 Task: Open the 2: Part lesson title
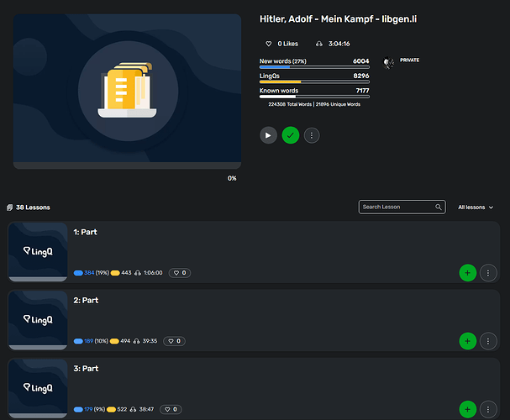[x=86, y=301]
